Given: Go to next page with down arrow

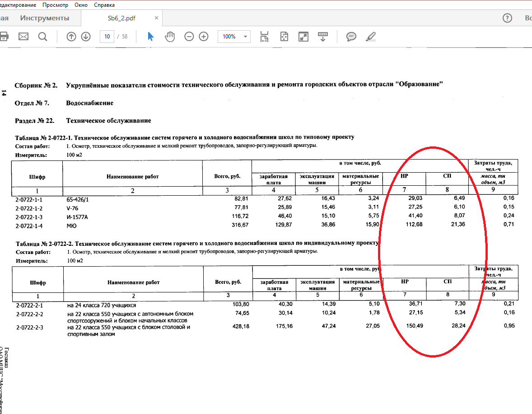Looking at the screenshot, I should [x=86, y=36].
